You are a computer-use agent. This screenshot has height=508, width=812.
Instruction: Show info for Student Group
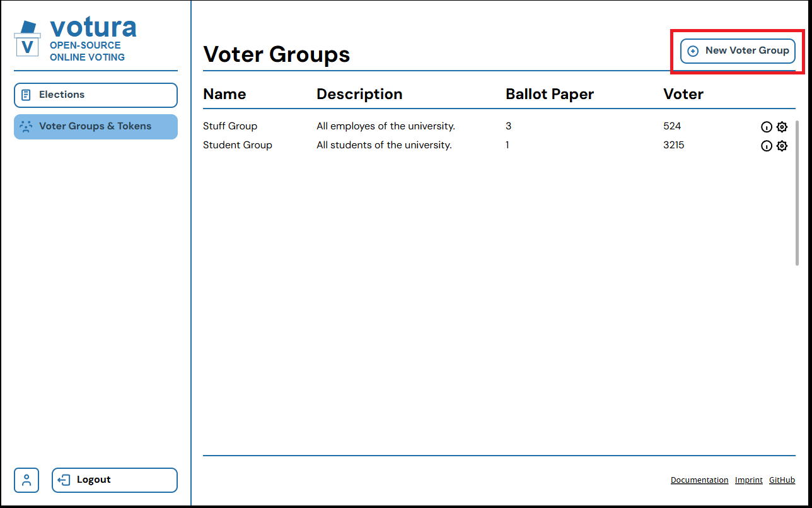[x=766, y=146]
